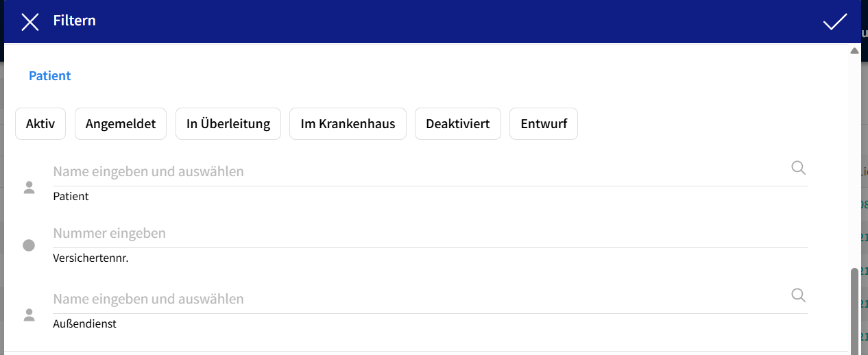Click the person icon beside Außendienst field

point(29,315)
